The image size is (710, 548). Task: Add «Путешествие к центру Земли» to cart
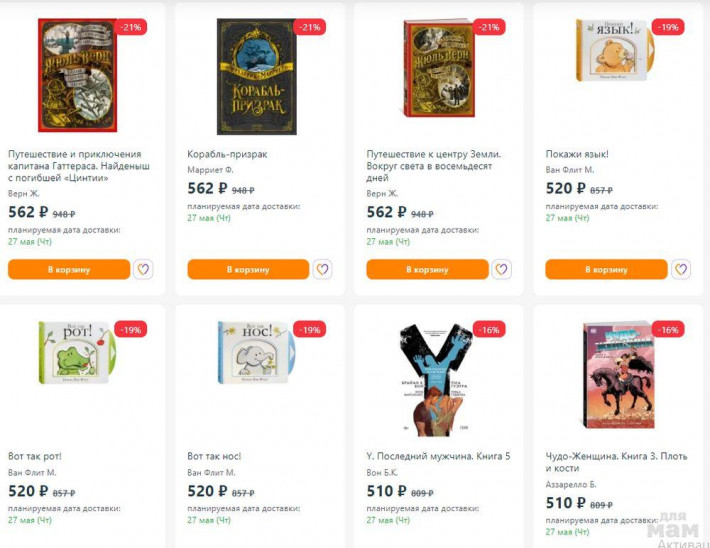pos(427,269)
